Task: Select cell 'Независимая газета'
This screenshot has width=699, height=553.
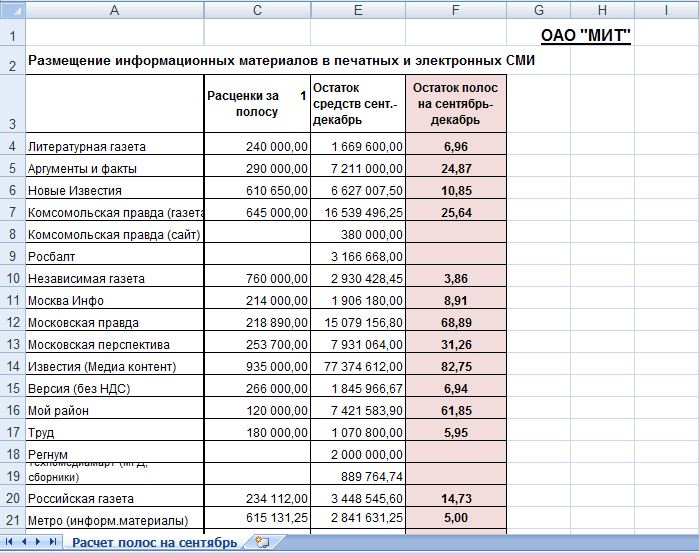Action: tap(115, 278)
